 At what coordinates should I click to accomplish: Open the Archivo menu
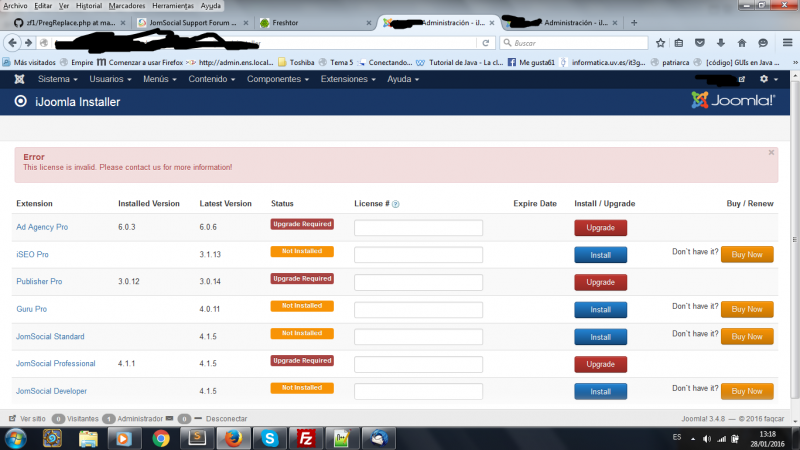point(15,6)
